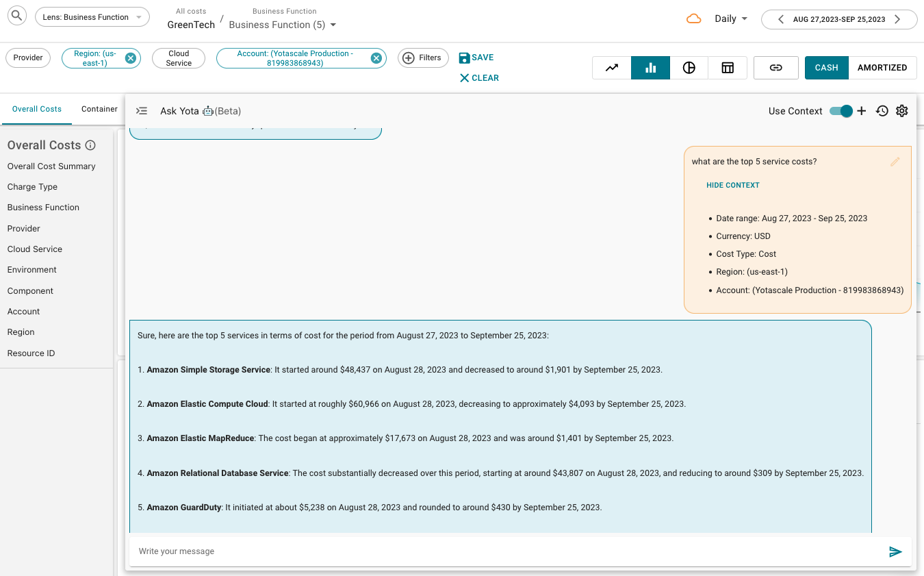924x576 pixels.
Task: Switch to line chart view
Action: tap(612, 68)
